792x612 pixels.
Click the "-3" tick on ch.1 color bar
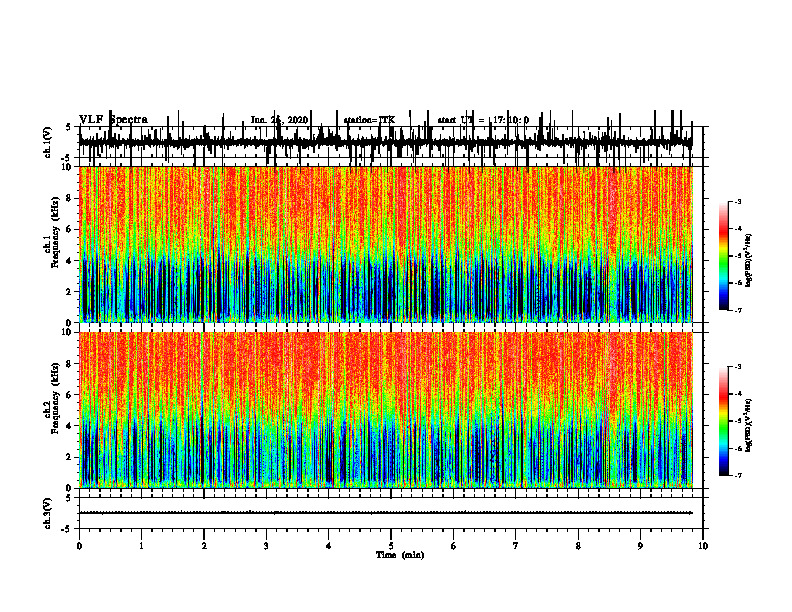point(738,202)
